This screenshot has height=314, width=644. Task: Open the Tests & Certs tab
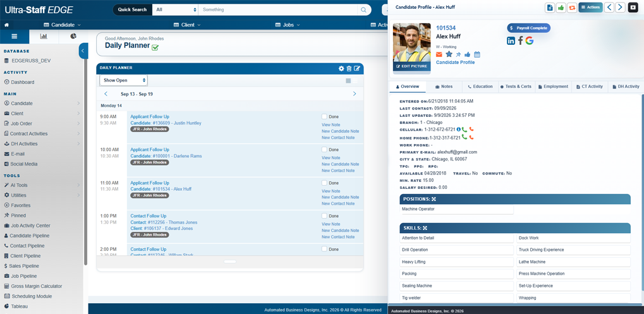point(516,87)
